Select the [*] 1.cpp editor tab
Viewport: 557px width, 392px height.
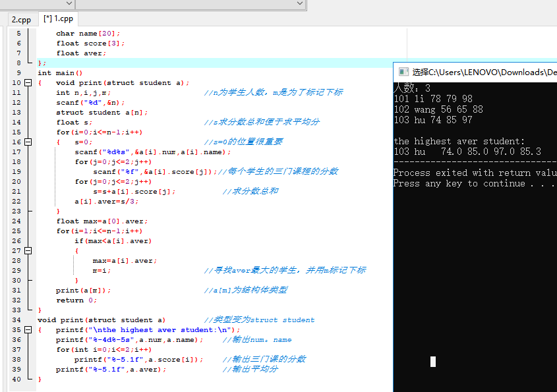(59, 19)
